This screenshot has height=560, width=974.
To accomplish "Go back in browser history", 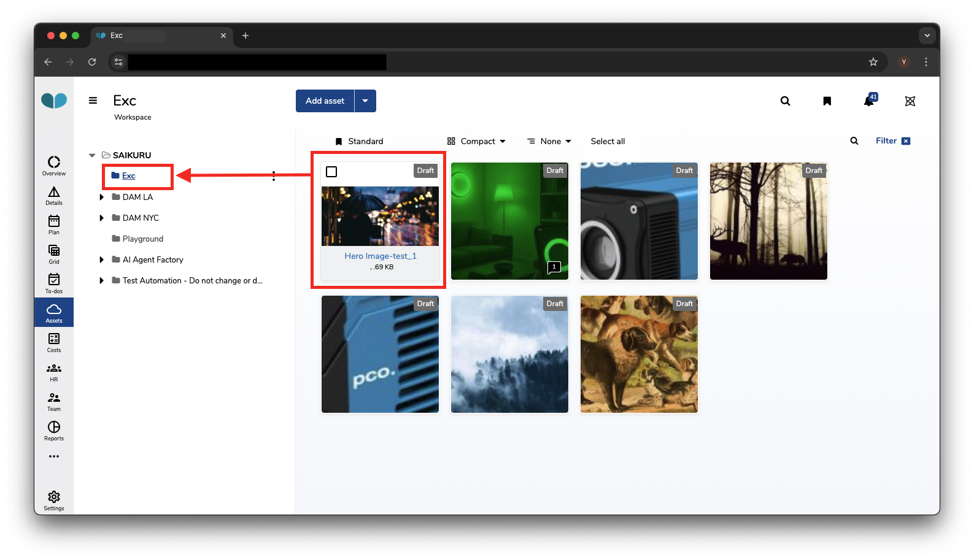I will [48, 62].
